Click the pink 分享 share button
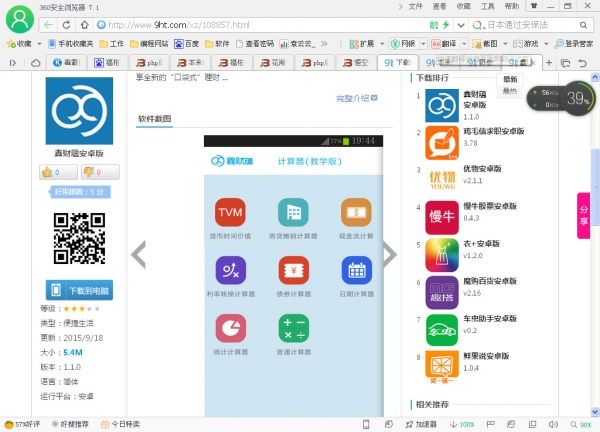 (x=584, y=215)
